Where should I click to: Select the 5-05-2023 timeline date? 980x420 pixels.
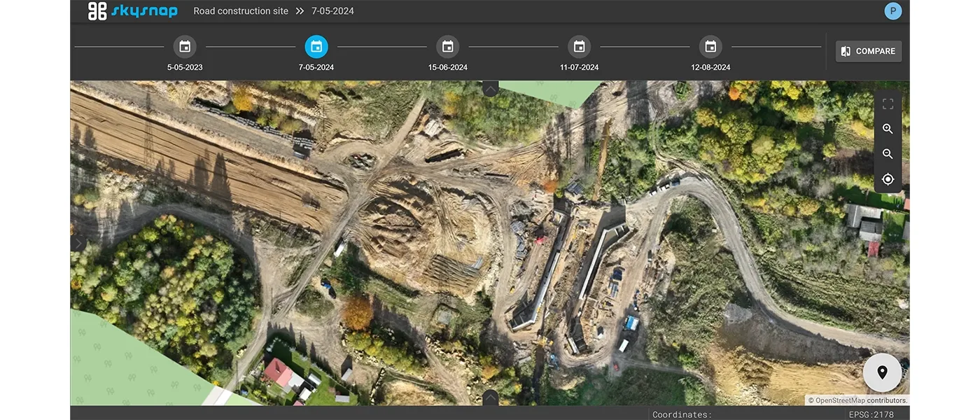coord(185,47)
